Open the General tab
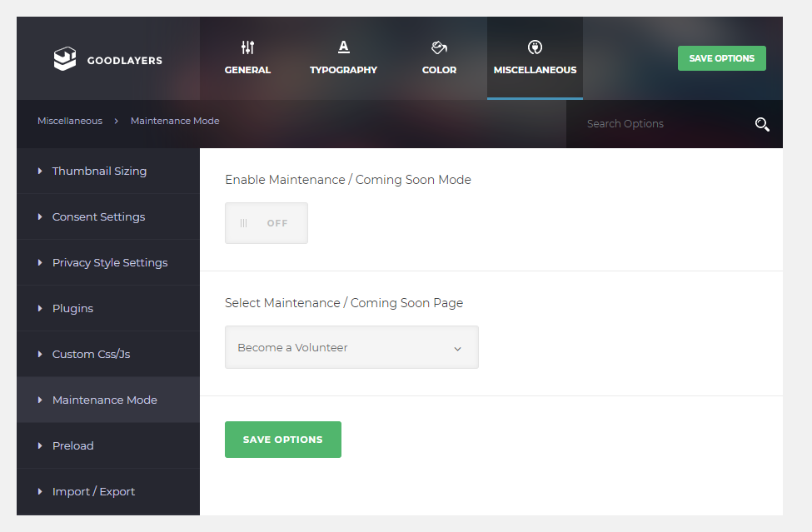This screenshot has height=532, width=812. 247,58
